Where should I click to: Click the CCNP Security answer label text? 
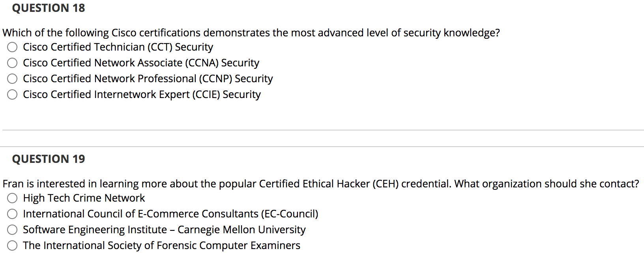148,79
